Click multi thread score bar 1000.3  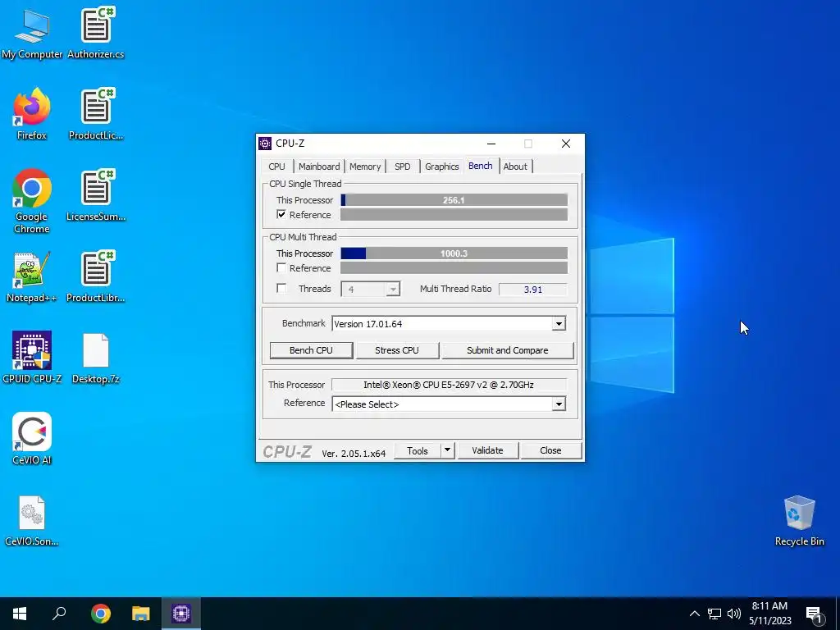454,253
